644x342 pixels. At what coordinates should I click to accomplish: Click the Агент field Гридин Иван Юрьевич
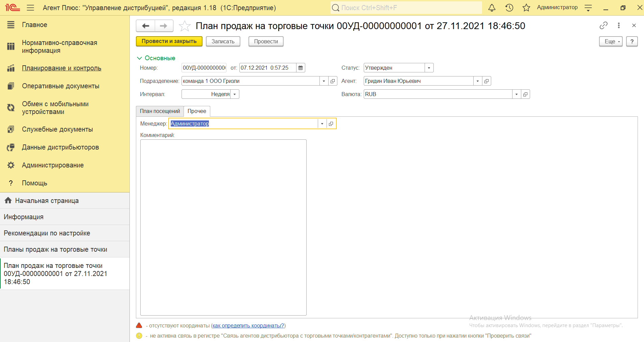pos(419,81)
